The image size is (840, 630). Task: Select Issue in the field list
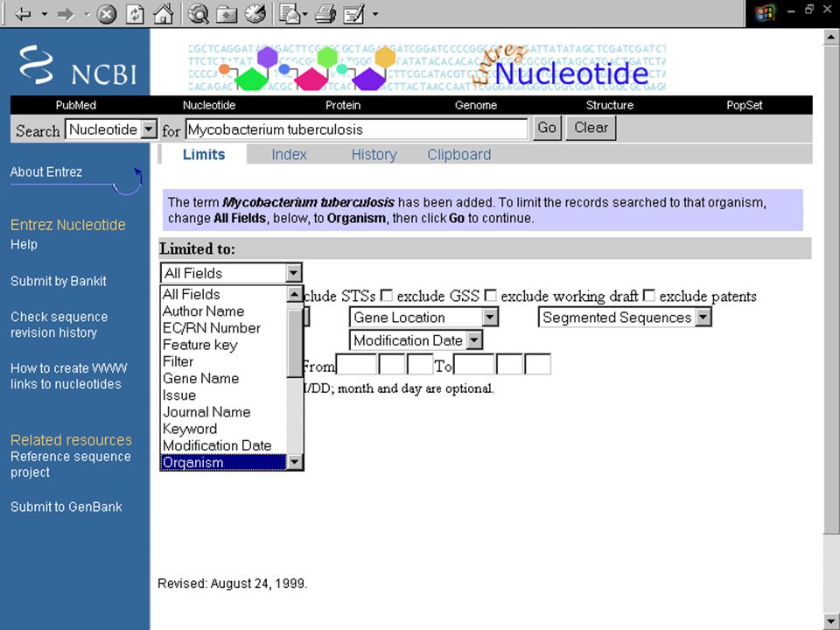coord(224,395)
